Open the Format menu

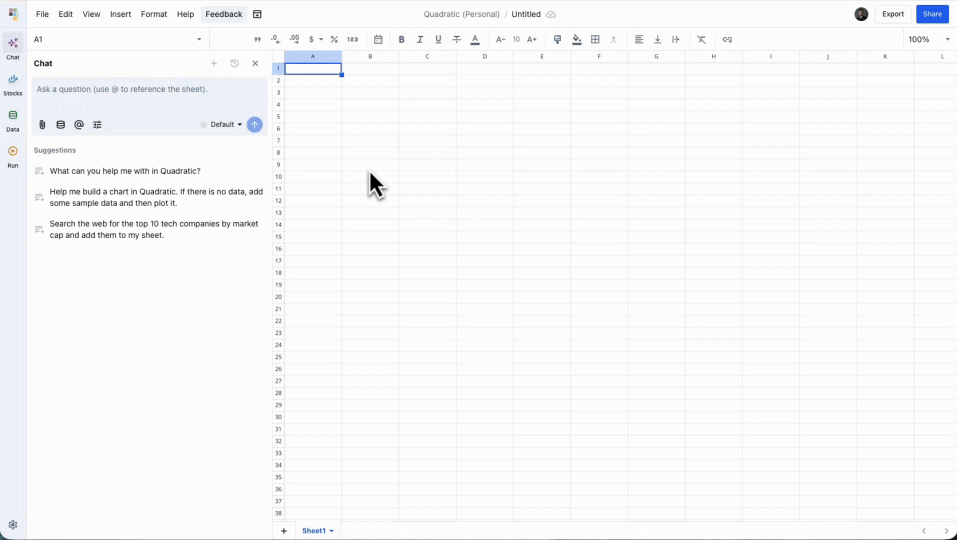point(154,14)
